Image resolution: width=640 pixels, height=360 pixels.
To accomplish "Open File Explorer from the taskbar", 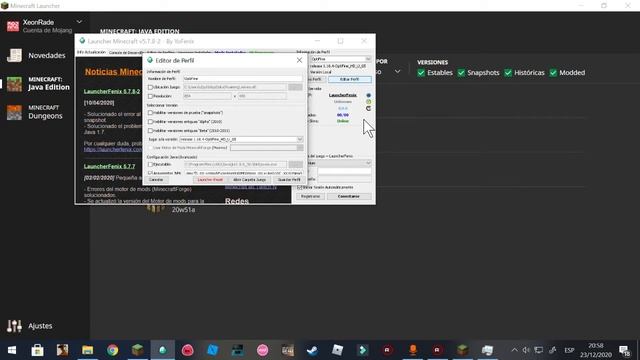I will pos(87,350).
